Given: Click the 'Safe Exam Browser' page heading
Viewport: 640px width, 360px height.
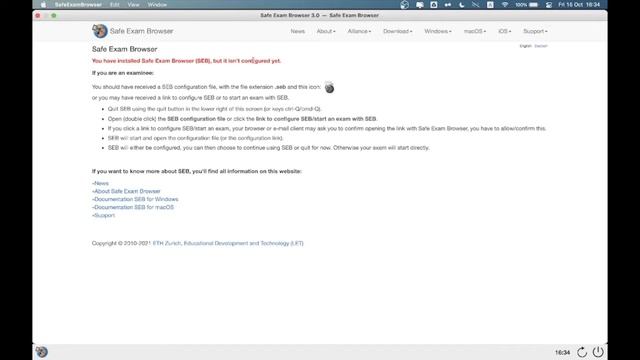Looking at the screenshot, I should coord(124,49).
